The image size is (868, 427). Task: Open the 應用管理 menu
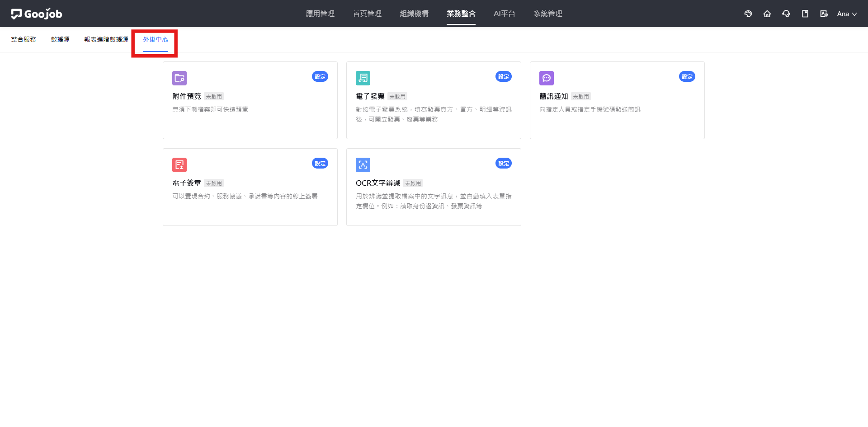coord(320,14)
